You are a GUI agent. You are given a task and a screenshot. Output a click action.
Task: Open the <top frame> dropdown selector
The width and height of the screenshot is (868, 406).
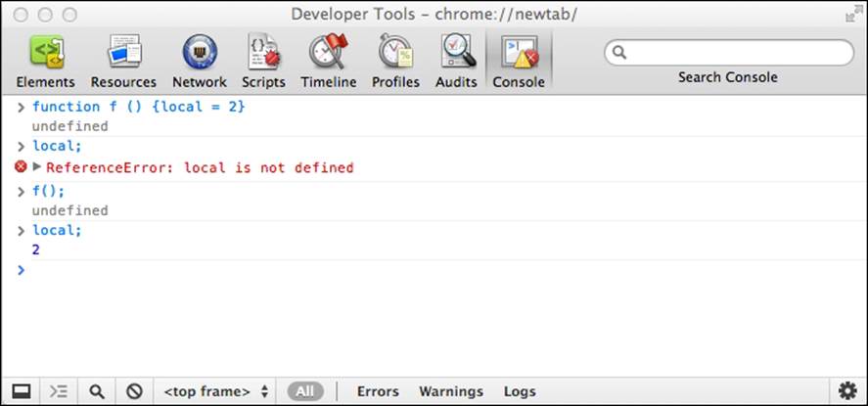click(216, 391)
